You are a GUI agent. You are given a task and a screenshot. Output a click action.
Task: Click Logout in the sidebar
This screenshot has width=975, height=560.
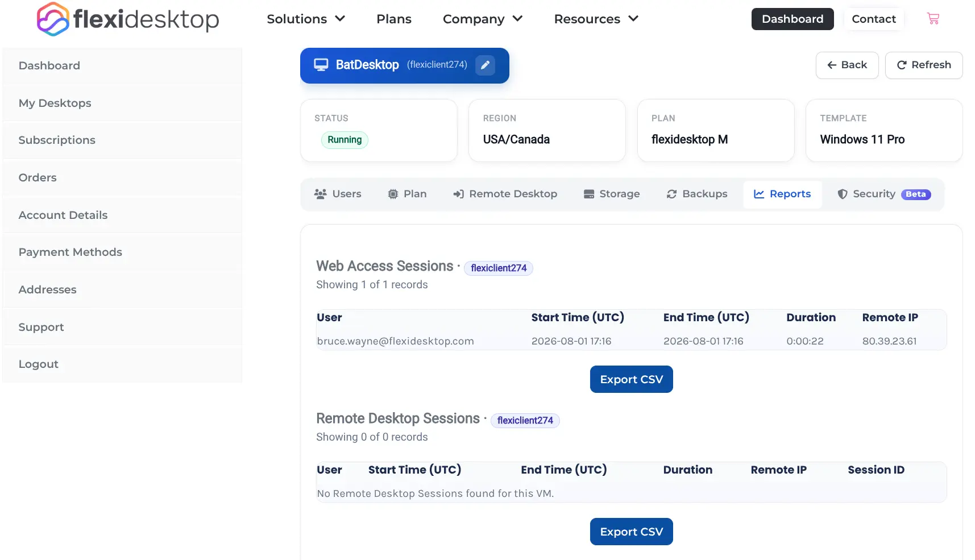pos(122,364)
